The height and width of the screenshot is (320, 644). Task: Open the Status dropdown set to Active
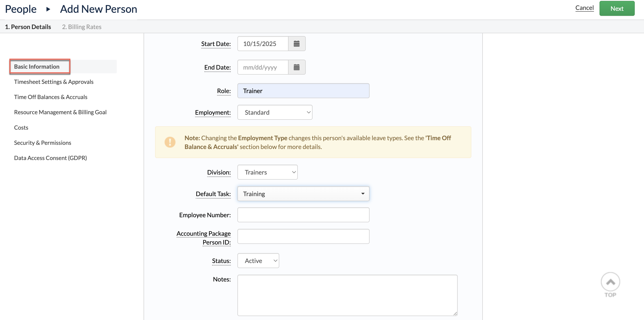(258, 261)
